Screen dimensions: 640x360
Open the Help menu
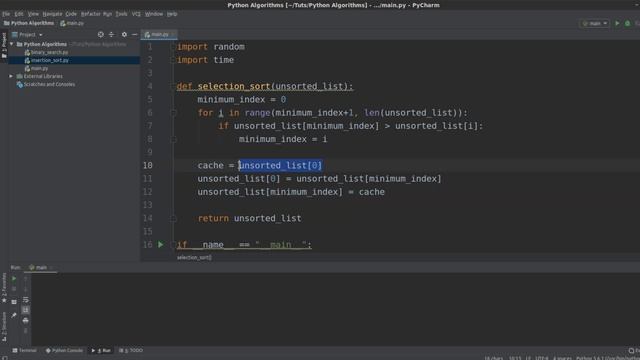click(172, 14)
